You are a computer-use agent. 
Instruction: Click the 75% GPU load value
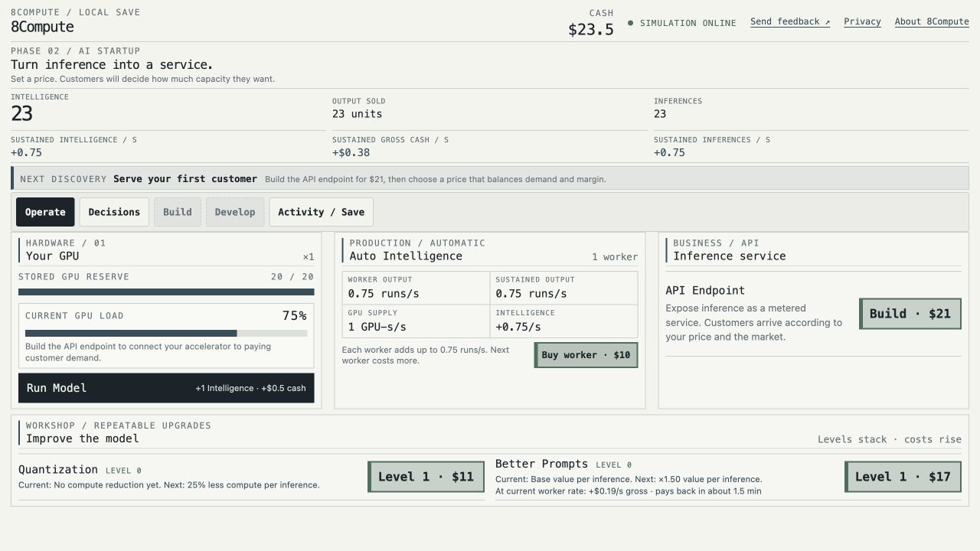click(x=294, y=315)
